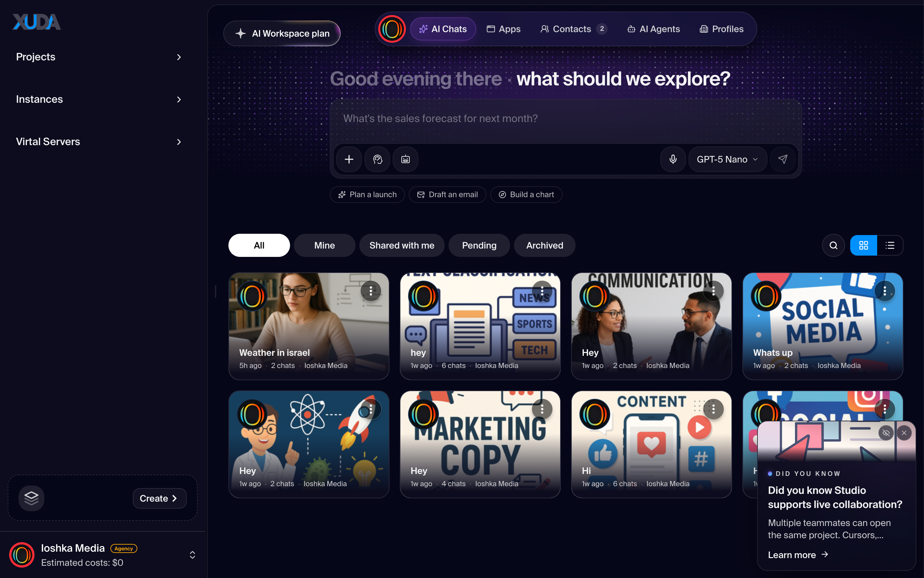Click the brain head icon in prompt bar
Screen dimensions: 924x578
tap(377, 159)
